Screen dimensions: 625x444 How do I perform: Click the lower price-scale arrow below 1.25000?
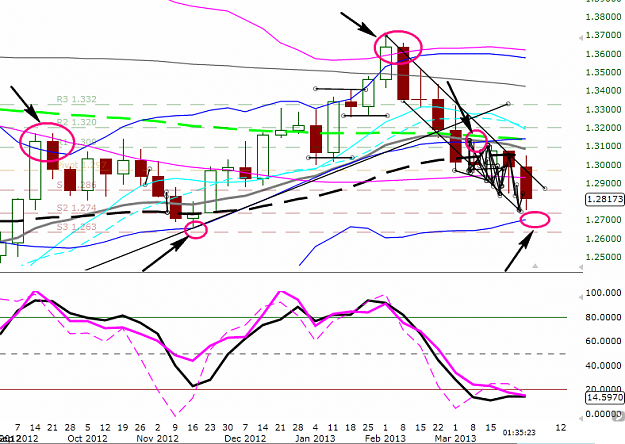[581, 268]
